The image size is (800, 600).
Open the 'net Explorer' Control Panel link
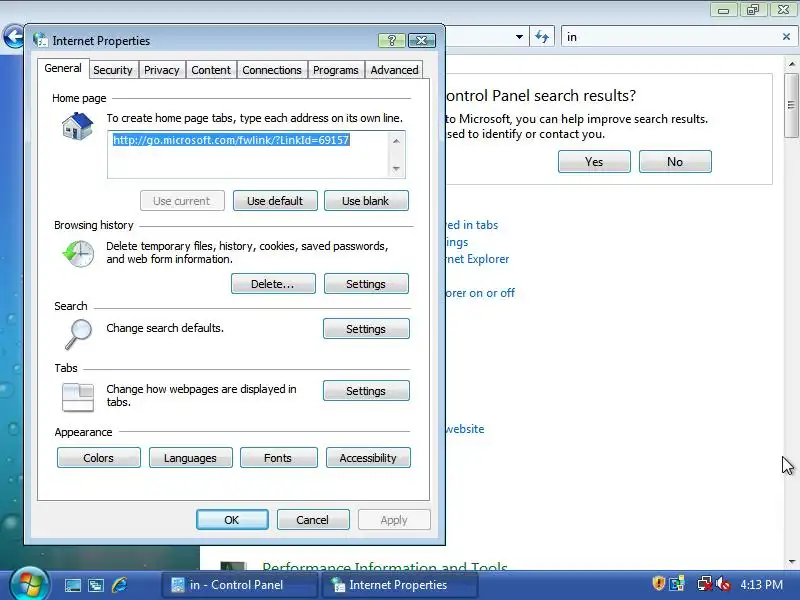478,259
